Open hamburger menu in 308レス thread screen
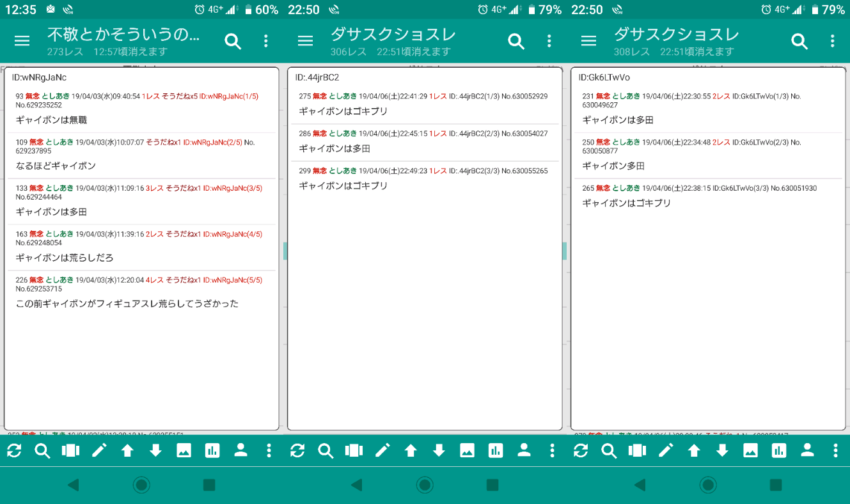The width and height of the screenshot is (850, 504). point(589,41)
